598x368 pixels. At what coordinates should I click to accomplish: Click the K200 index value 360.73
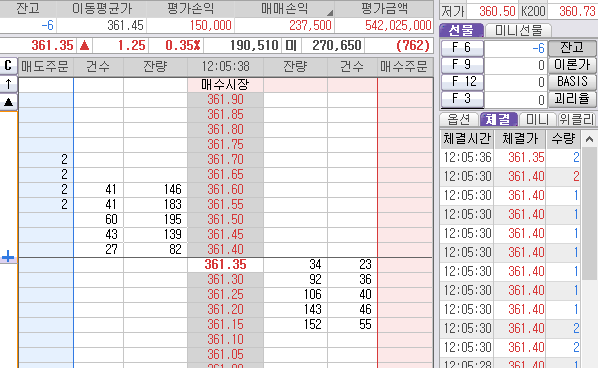577,11
